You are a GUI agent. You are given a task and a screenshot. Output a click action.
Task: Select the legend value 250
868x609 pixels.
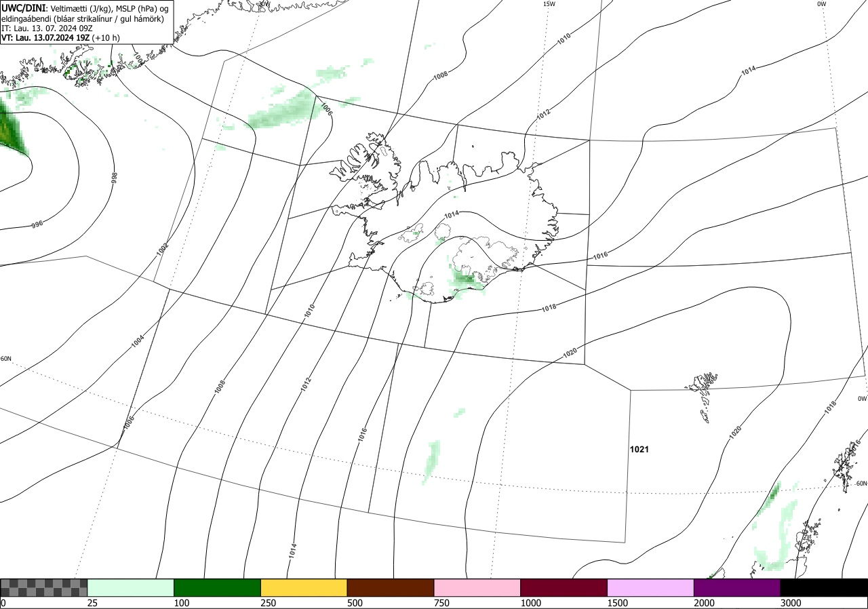(269, 603)
